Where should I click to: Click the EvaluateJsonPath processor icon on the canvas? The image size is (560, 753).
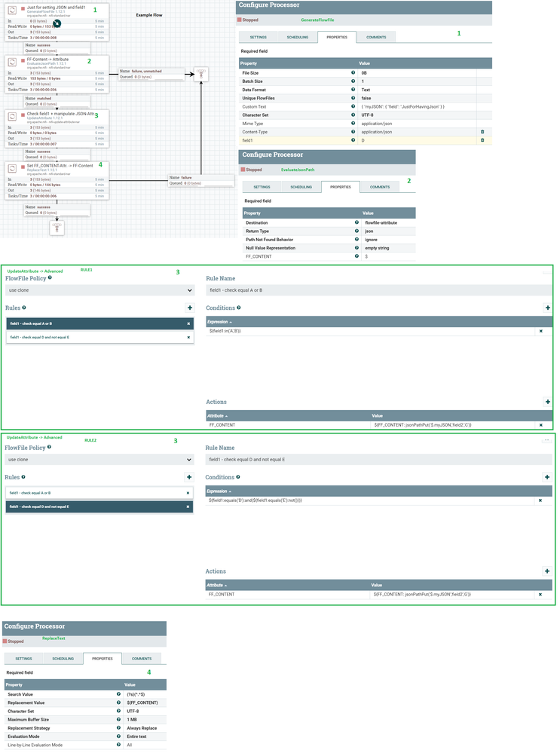[x=13, y=62]
